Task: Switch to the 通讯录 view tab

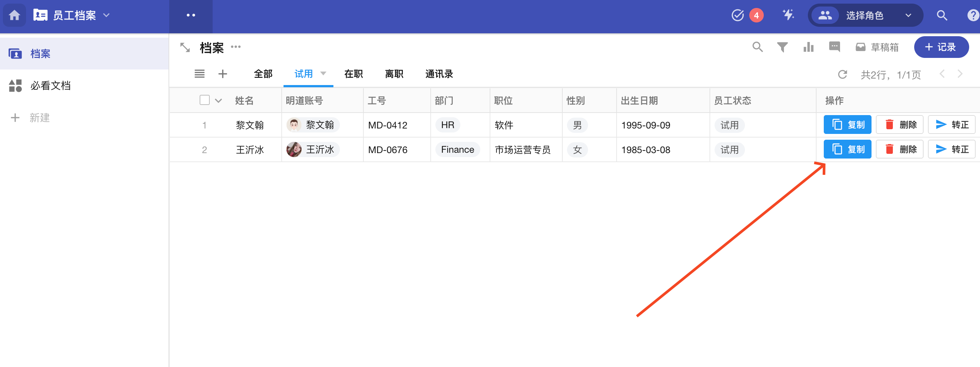Action: [439, 74]
